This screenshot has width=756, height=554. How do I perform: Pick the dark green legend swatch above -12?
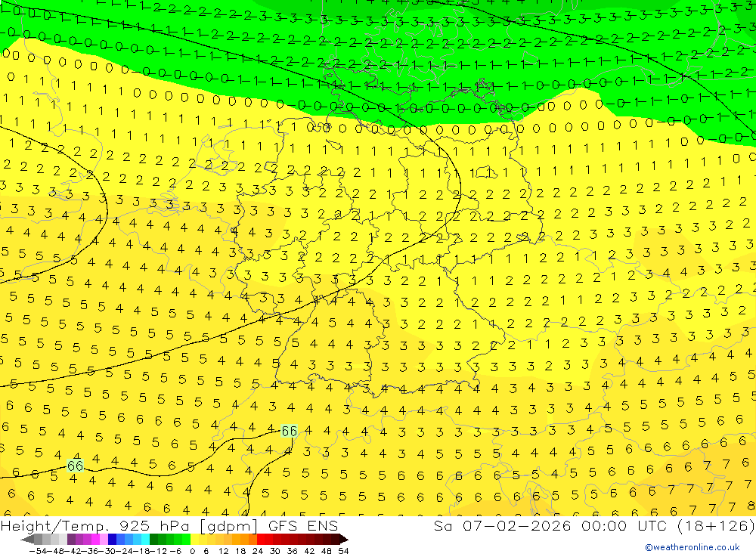tap(153, 540)
